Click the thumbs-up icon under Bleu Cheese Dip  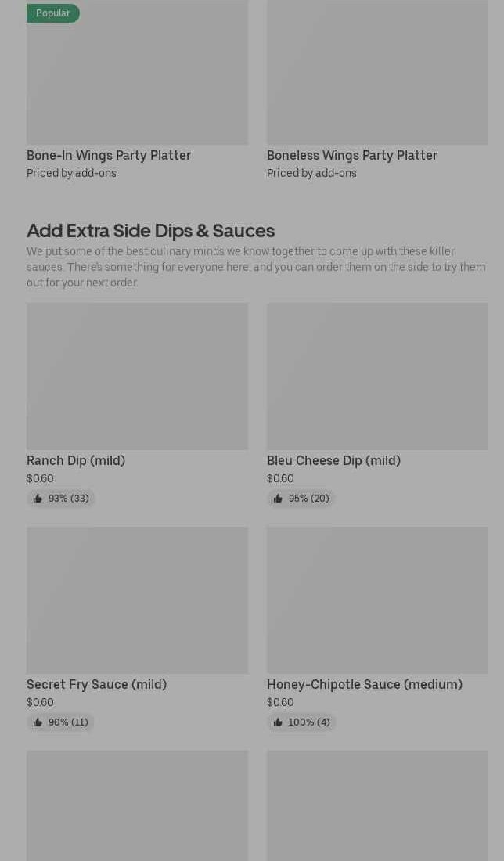point(278,499)
